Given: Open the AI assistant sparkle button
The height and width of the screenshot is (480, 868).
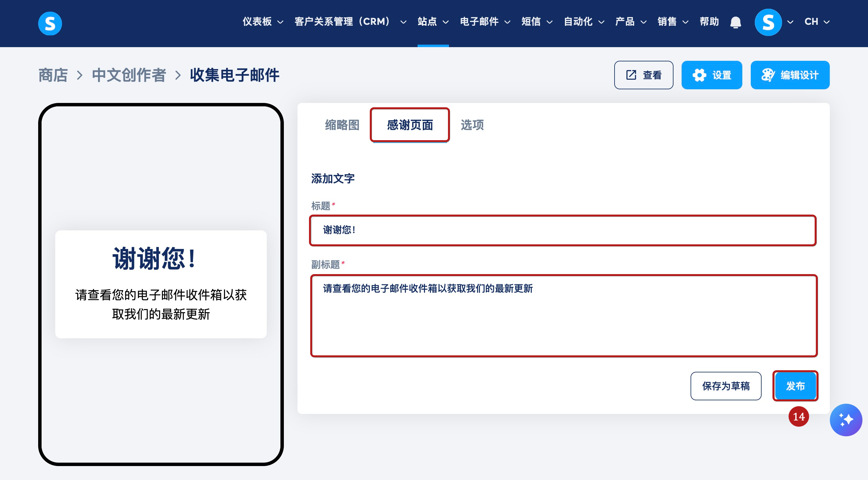Looking at the screenshot, I should pyautogui.click(x=845, y=420).
